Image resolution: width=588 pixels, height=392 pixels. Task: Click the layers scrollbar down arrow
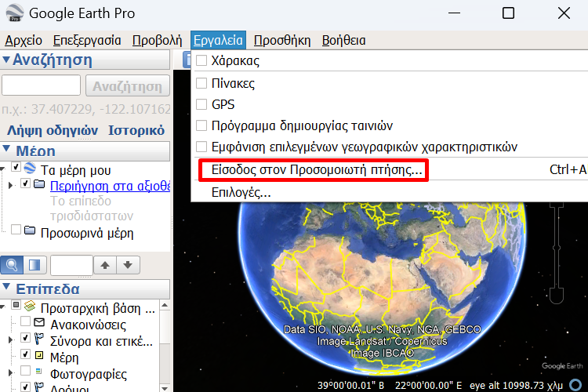click(x=165, y=388)
